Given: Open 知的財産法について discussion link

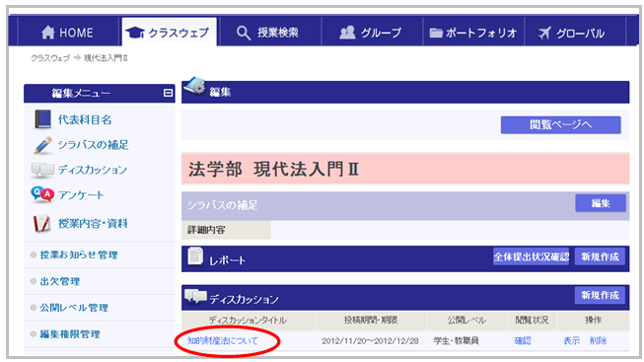Looking at the screenshot, I should pyautogui.click(x=223, y=340).
